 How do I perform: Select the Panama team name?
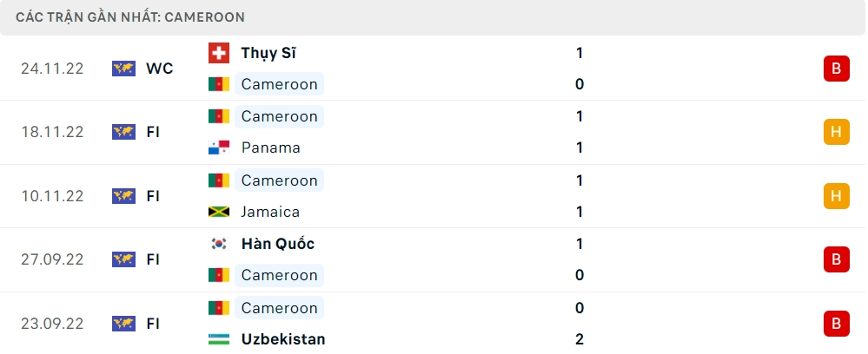click(270, 147)
